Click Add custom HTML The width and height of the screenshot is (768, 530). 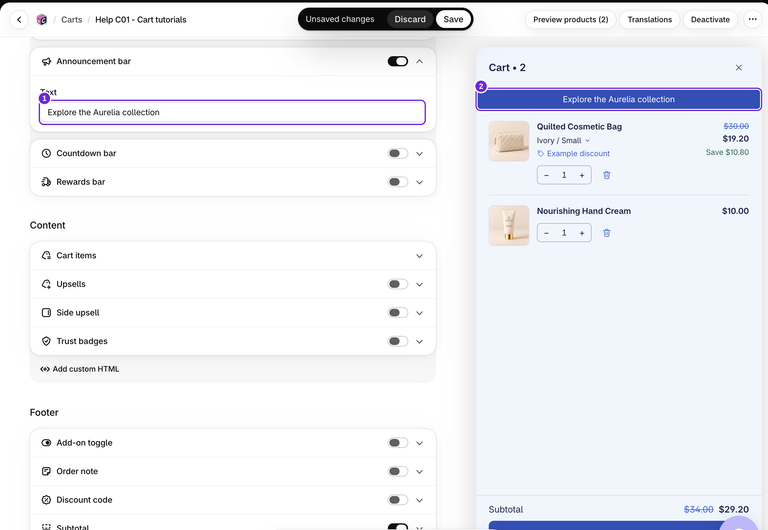coord(80,369)
